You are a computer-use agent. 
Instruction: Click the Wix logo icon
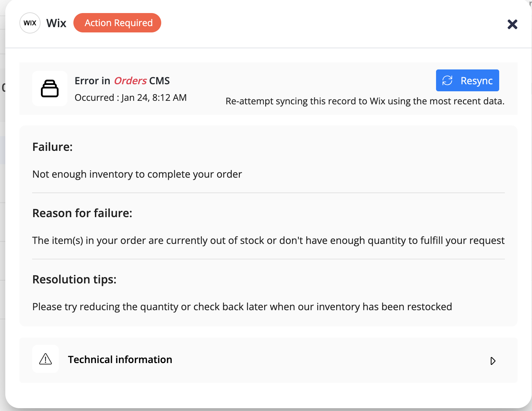[30, 23]
